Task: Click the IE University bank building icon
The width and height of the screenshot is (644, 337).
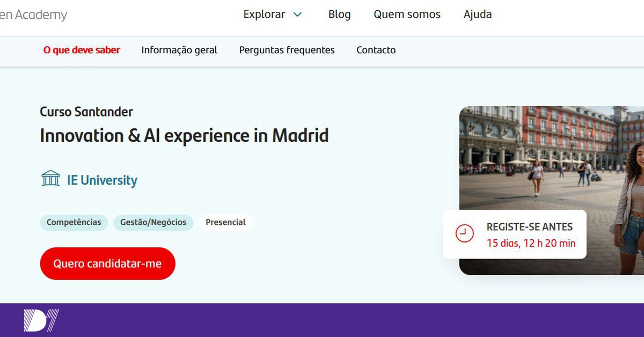Action: coord(51,178)
